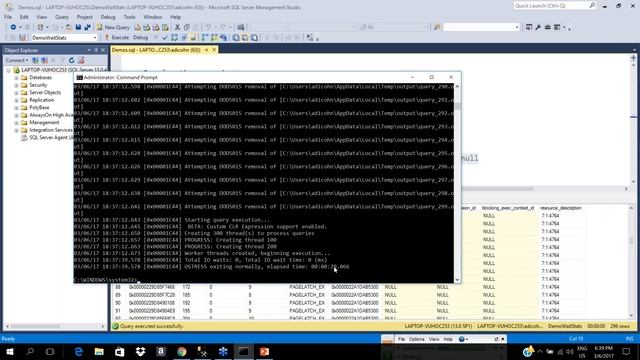Image resolution: width=640 pixels, height=360 pixels.
Task: Click the query editor split plus icon
Action: (x=633, y=58)
